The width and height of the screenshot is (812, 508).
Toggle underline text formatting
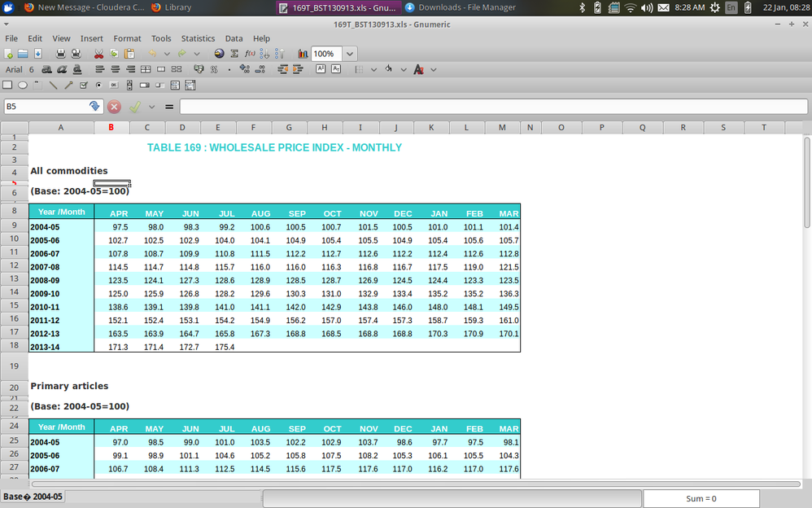(x=77, y=70)
